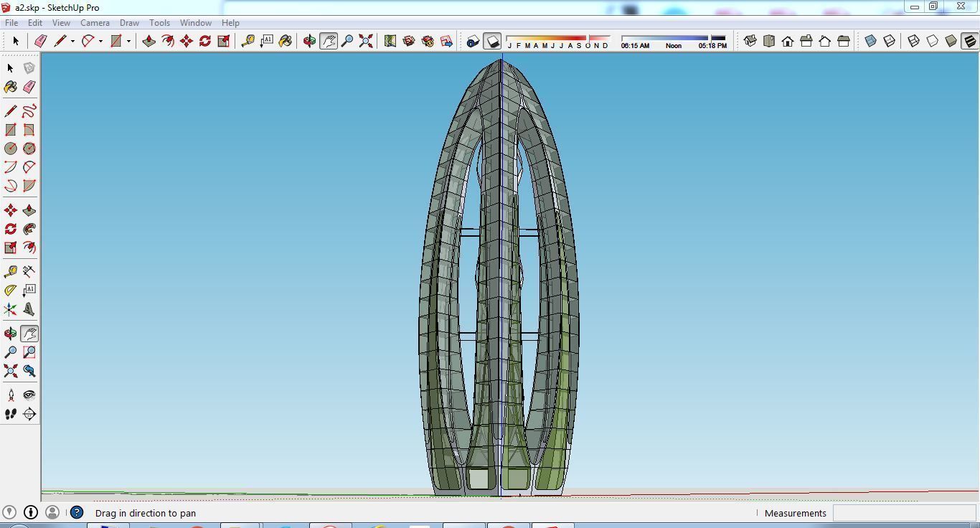The width and height of the screenshot is (980, 528).
Task: Toggle shadows on or off
Action: click(x=493, y=41)
